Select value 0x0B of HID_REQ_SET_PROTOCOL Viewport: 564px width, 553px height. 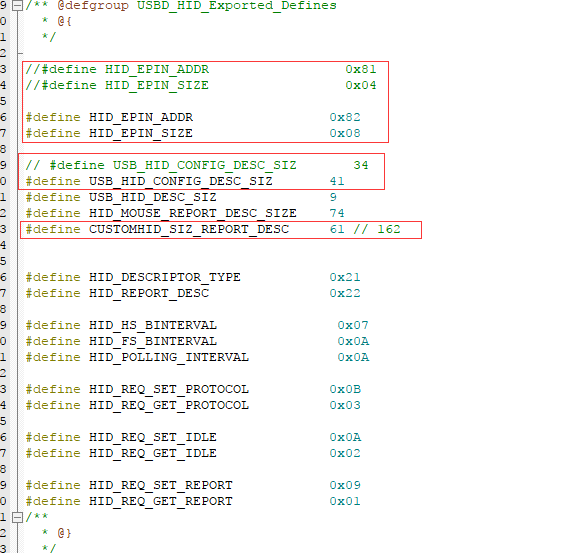345,389
